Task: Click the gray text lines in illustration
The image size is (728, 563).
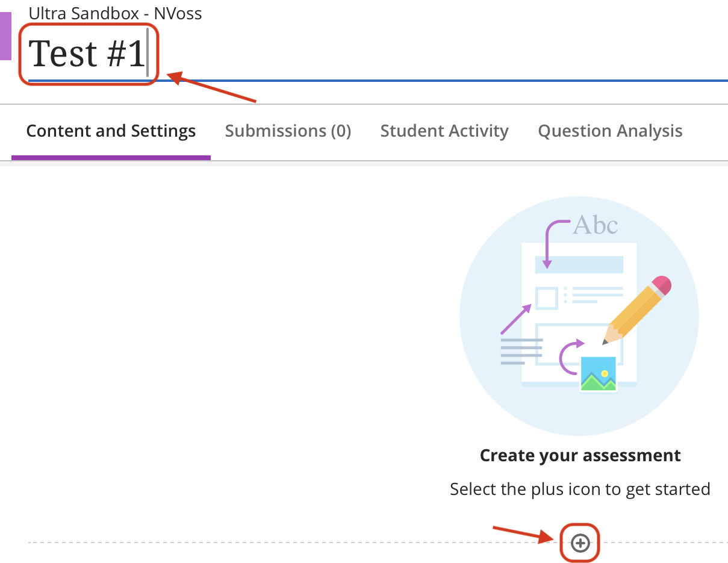Action: point(521,352)
